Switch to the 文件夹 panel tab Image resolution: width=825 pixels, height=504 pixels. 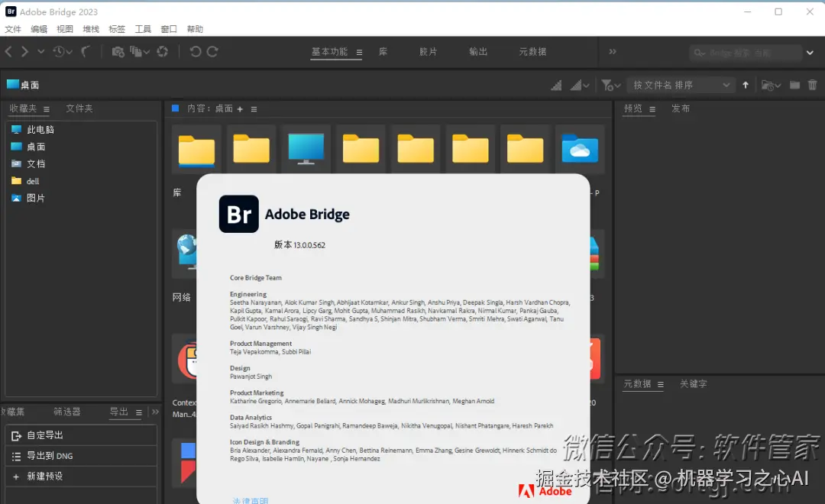pos(79,108)
